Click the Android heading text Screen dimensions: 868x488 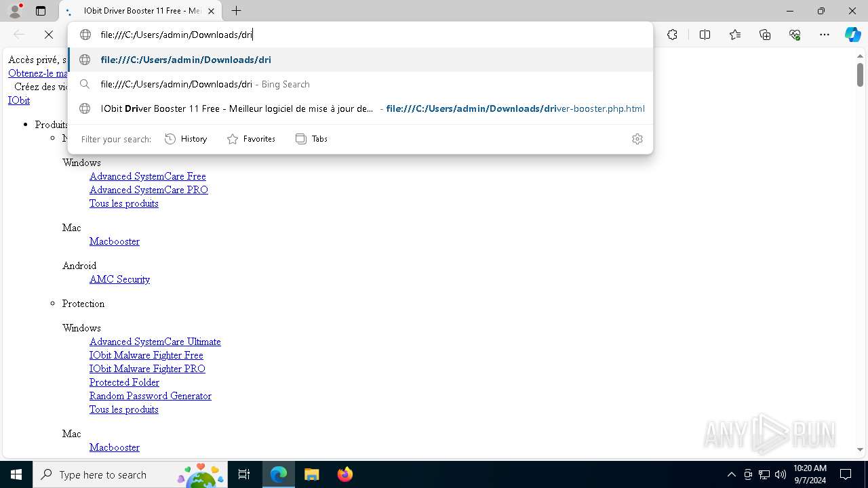pos(79,266)
